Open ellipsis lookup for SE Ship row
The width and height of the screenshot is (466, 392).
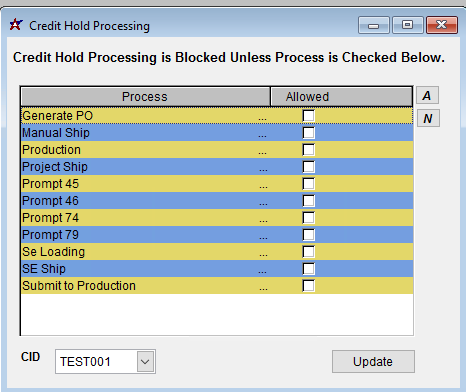(x=262, y=269)
